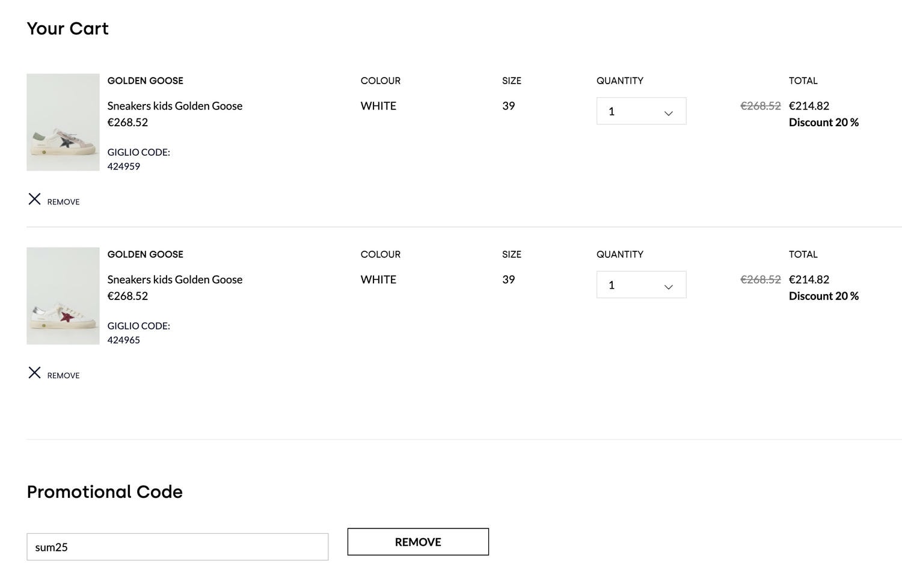Click the discounted total €214.82 for item 424959
The image size is (902, 588).
click(809, 106)
